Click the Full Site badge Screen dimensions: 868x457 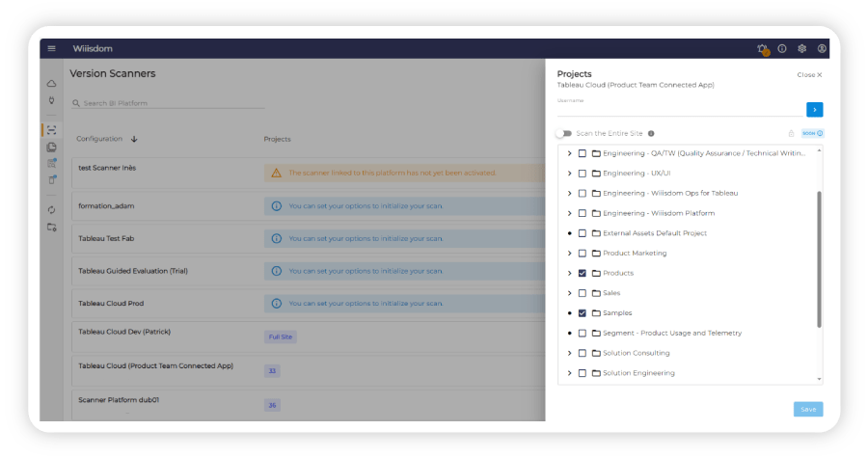(x=280, y=336)
